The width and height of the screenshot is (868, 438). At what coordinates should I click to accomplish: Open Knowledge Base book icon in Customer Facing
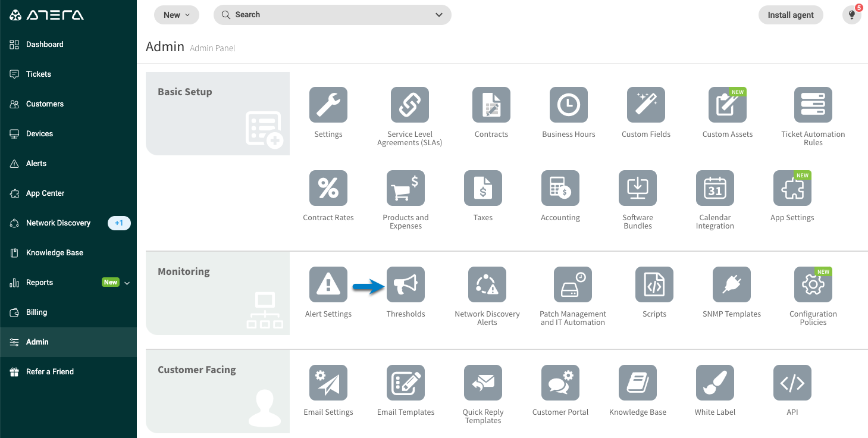[x=638, y=383]
